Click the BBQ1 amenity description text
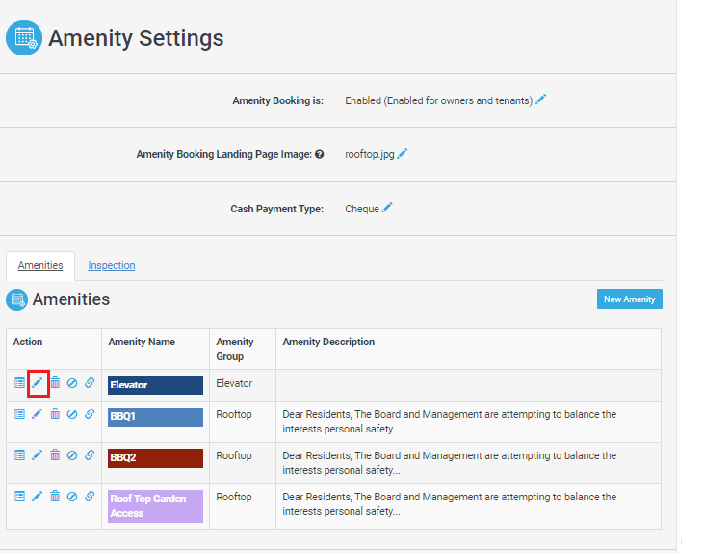Viewport: 704px width, 554px height. 449,421
